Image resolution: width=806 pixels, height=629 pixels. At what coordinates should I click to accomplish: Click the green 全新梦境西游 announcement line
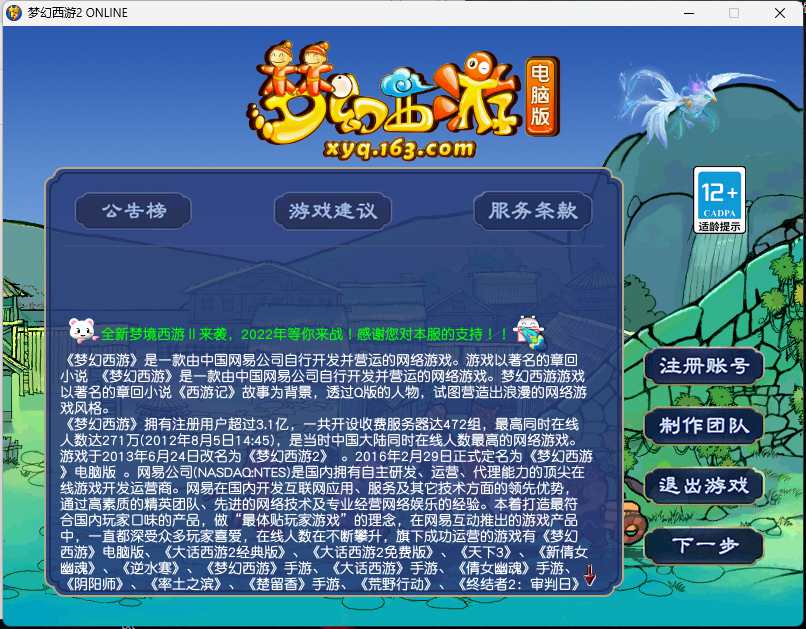click(x=304, y=335)
